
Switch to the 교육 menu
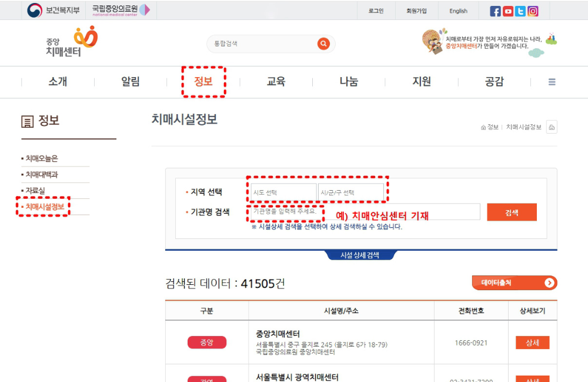tap(275, 82)
